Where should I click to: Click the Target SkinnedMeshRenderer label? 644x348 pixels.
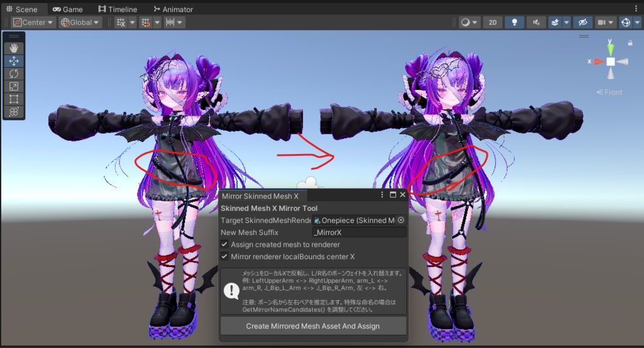tap(265, 220)
